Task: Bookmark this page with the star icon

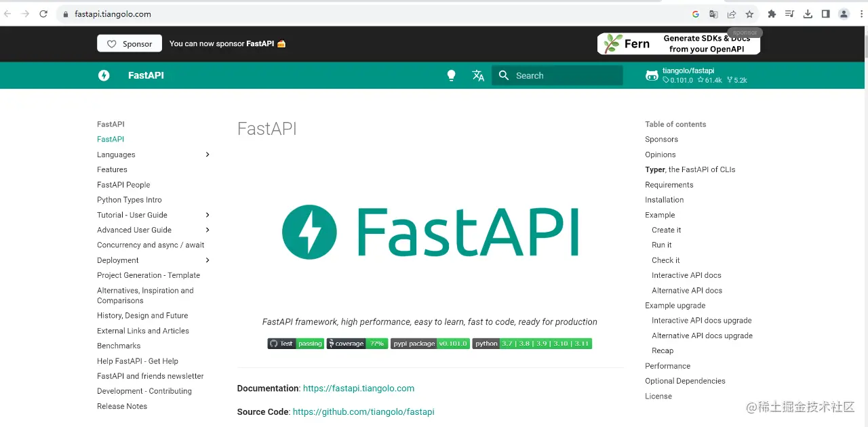Action: coord(749,14)
